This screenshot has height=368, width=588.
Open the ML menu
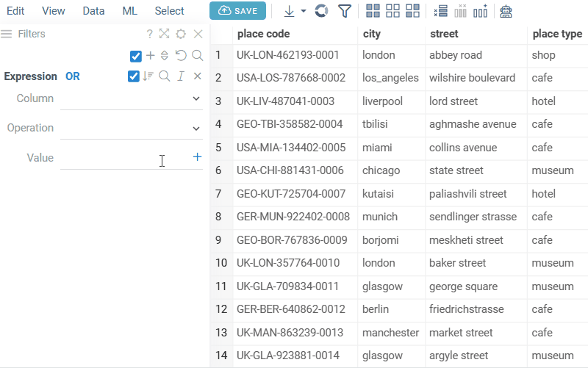pos(130,11)
